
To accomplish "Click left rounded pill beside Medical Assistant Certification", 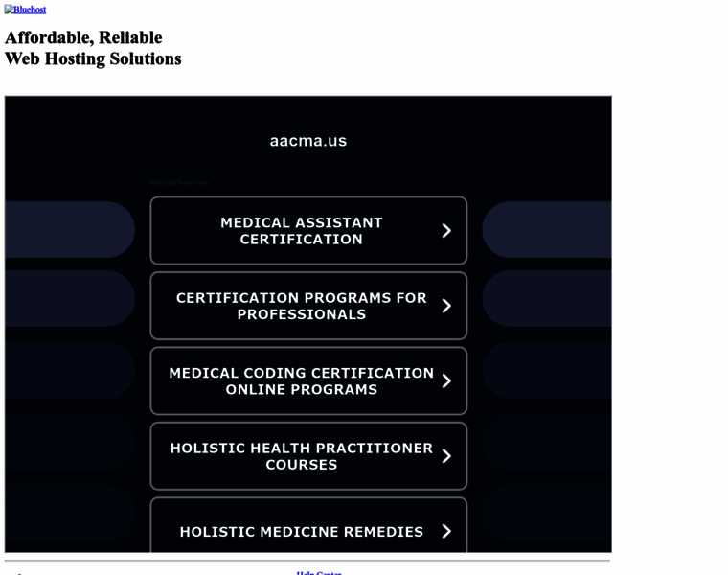I will [72, 230].
